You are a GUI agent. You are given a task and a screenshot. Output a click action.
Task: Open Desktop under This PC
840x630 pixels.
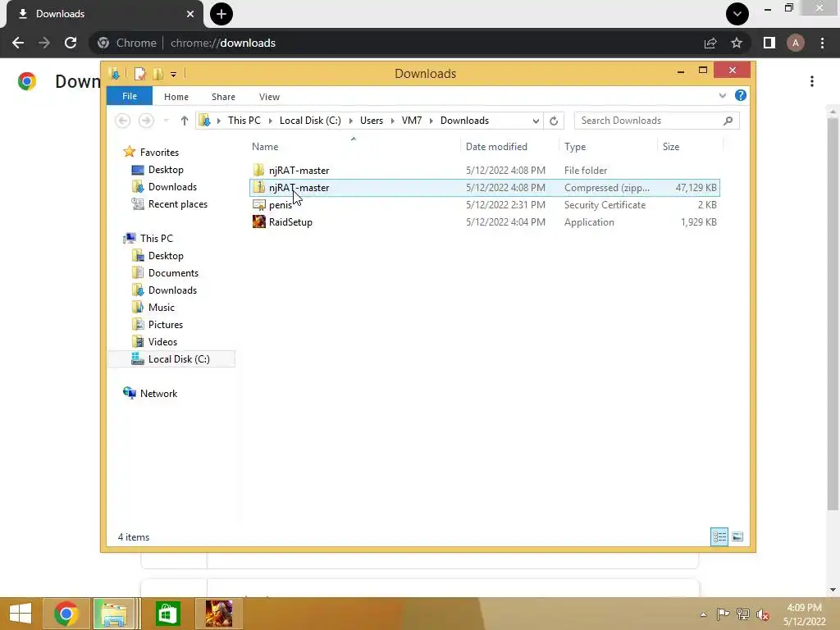(x=166, y=256)
